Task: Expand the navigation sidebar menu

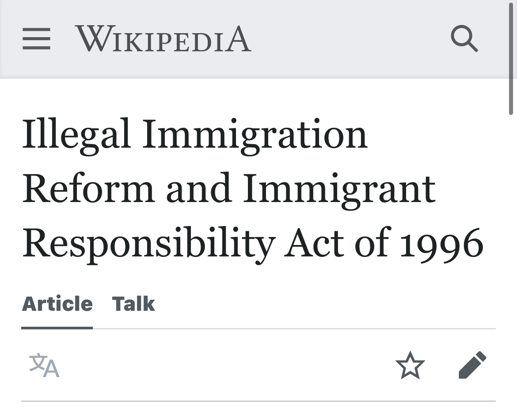Action: [x=36, y=39]
